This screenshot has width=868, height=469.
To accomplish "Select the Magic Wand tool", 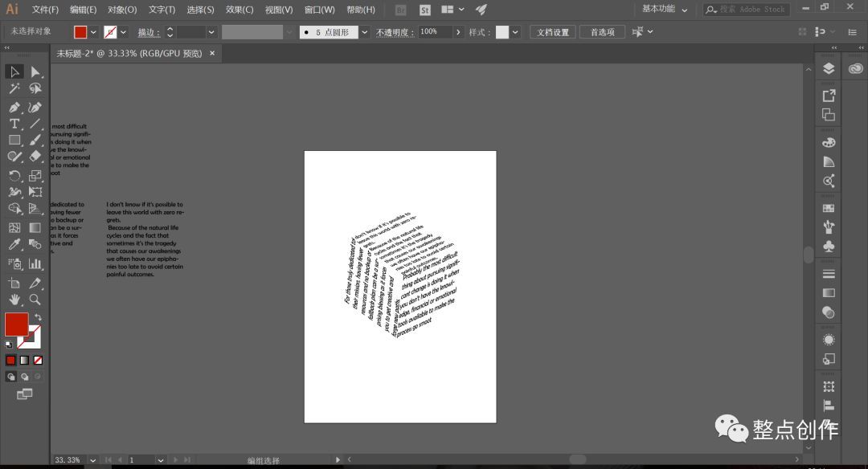I will pyautogui.click(x=14, y=88).
